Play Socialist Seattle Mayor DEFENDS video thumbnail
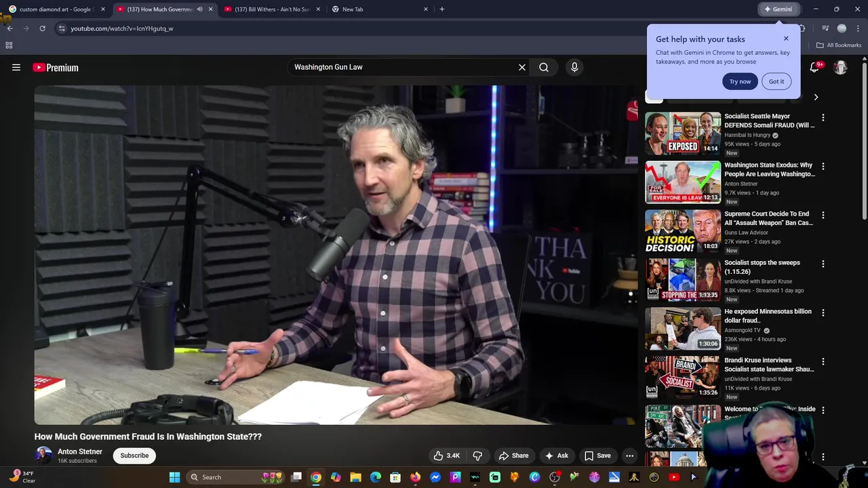Viewport: 868px width, 488px height. [683, 134]
